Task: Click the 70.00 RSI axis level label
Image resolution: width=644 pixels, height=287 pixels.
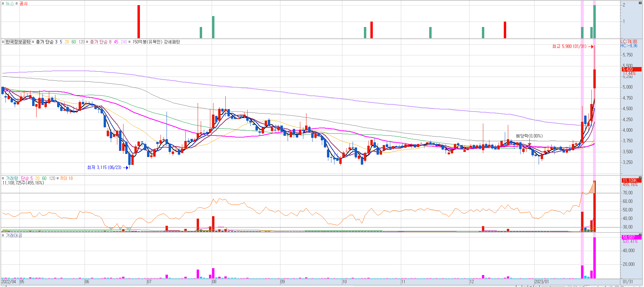Action: coord(628,193)
